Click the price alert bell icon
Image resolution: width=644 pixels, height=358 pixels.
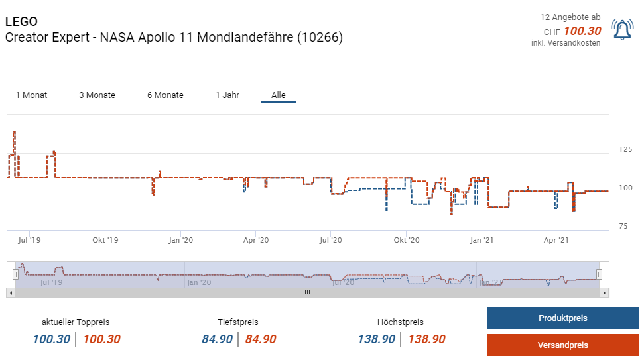tap(623, 30)
